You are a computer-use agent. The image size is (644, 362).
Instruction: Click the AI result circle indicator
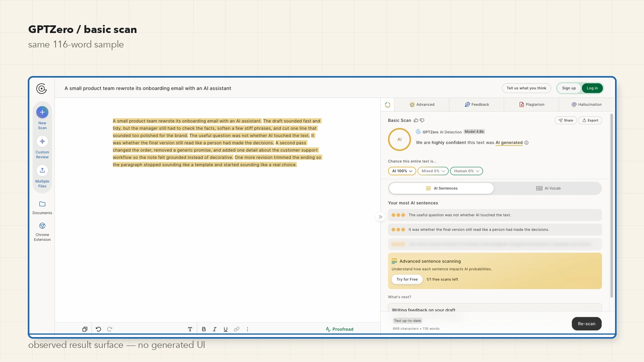399,140
